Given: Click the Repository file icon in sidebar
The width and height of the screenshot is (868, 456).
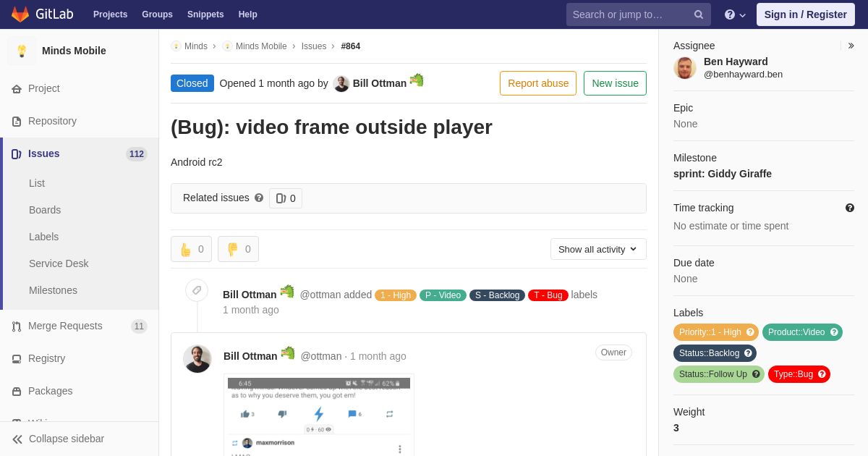Looking at the screenshot, I should click(17, 121).
